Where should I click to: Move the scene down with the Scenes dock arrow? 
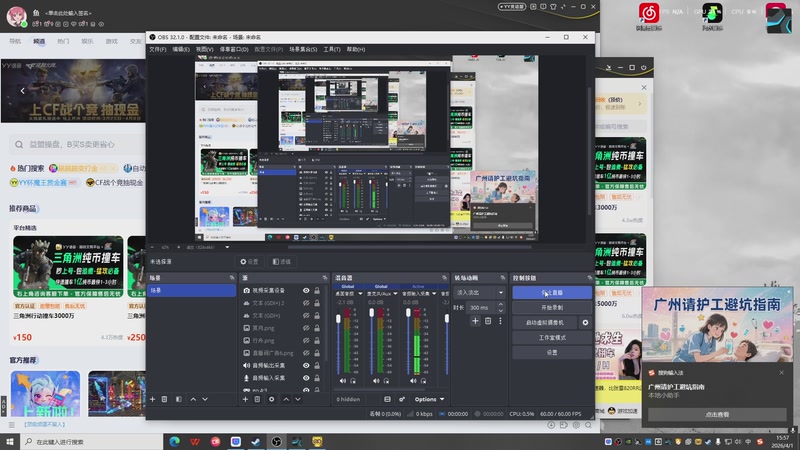click(x=205, y=399)
